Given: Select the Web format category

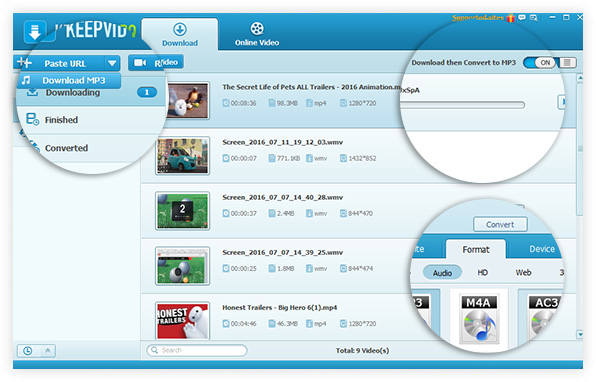Looking at the screenshot, I should pos(523,273).
